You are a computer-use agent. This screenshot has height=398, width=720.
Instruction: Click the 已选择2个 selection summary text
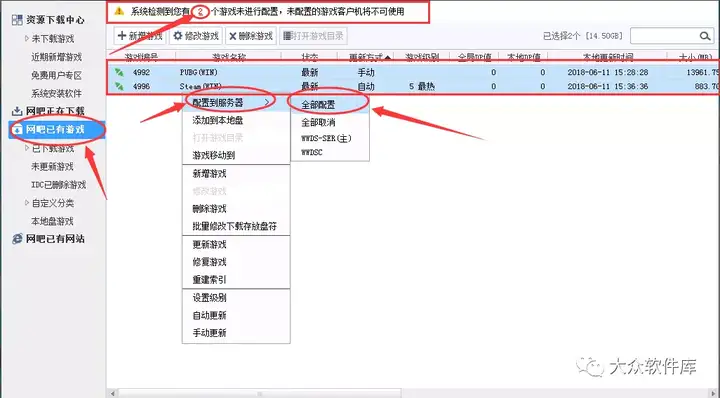pyautogui.click(x=583, y=36)
